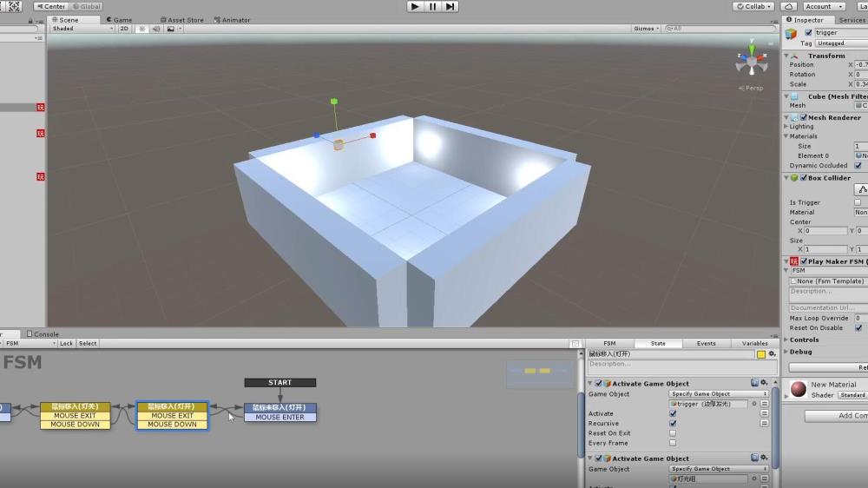Toggle the Recursive checkbox

coord(673,423)
